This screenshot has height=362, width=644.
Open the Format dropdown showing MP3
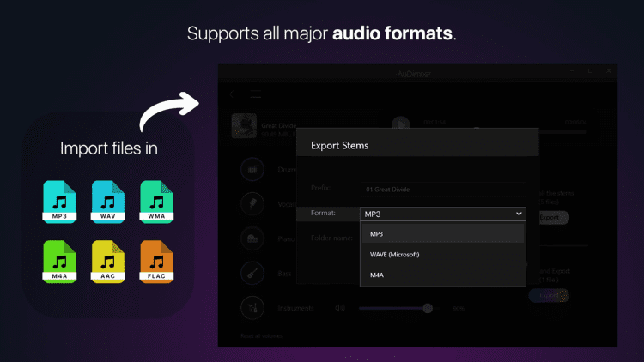443,214
